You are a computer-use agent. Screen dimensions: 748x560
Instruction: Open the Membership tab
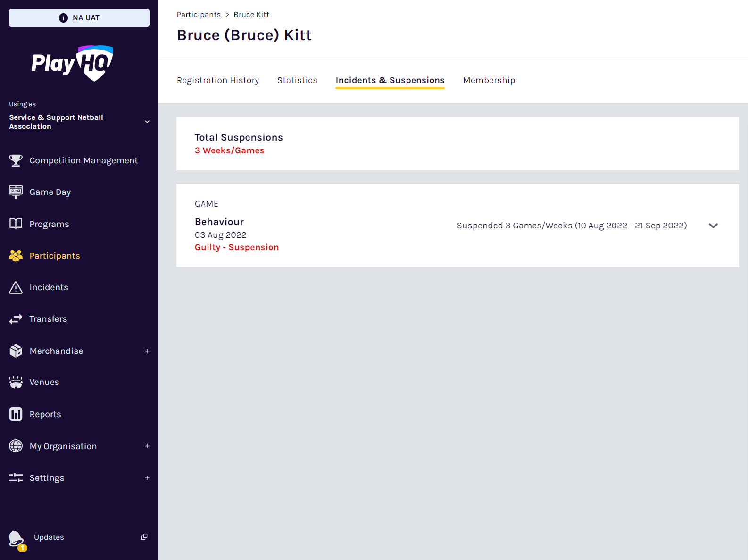tap(489, 80)
